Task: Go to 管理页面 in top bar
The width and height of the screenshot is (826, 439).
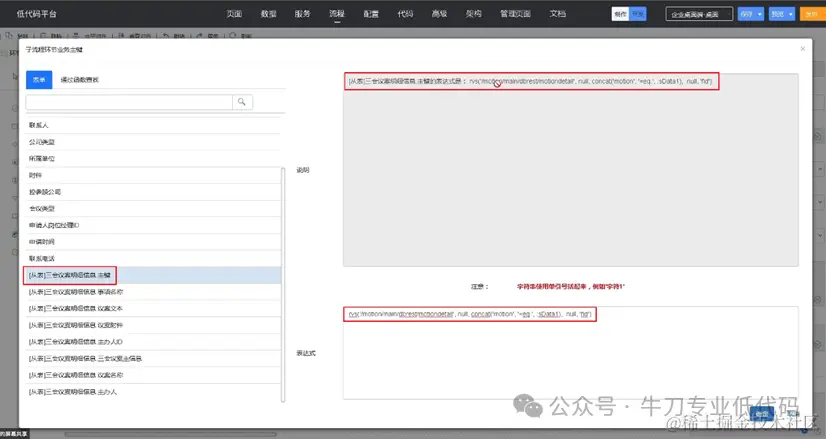Action: [515, 14]
